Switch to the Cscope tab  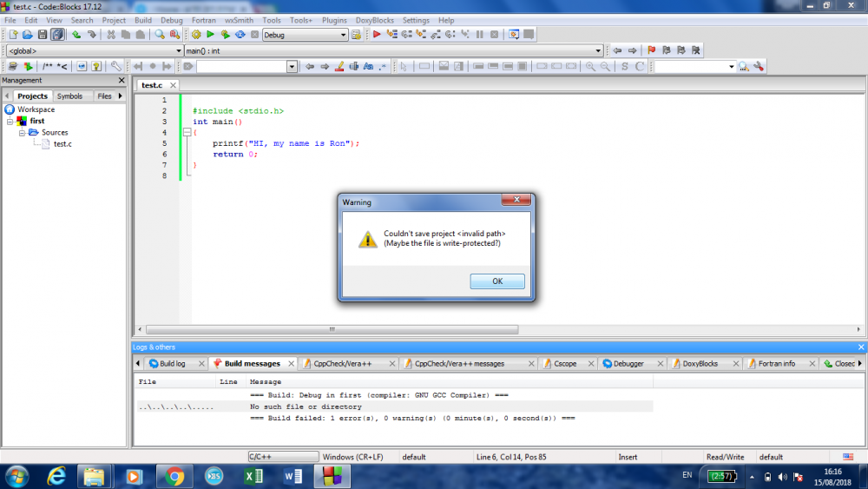coord(565,364)
